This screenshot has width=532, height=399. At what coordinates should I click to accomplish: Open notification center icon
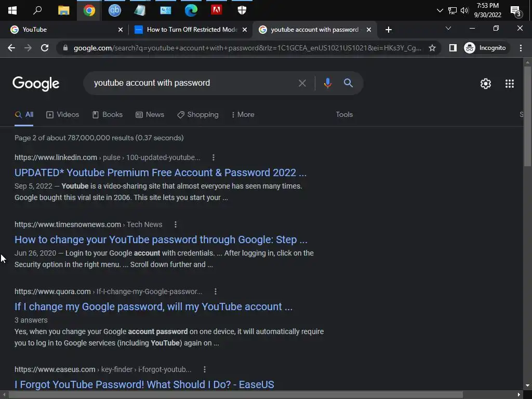point(516,11)
